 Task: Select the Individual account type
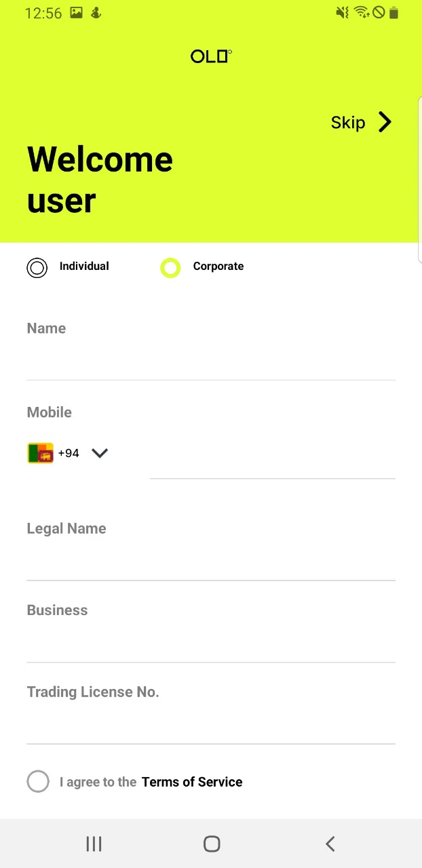[x=37, y=267]
